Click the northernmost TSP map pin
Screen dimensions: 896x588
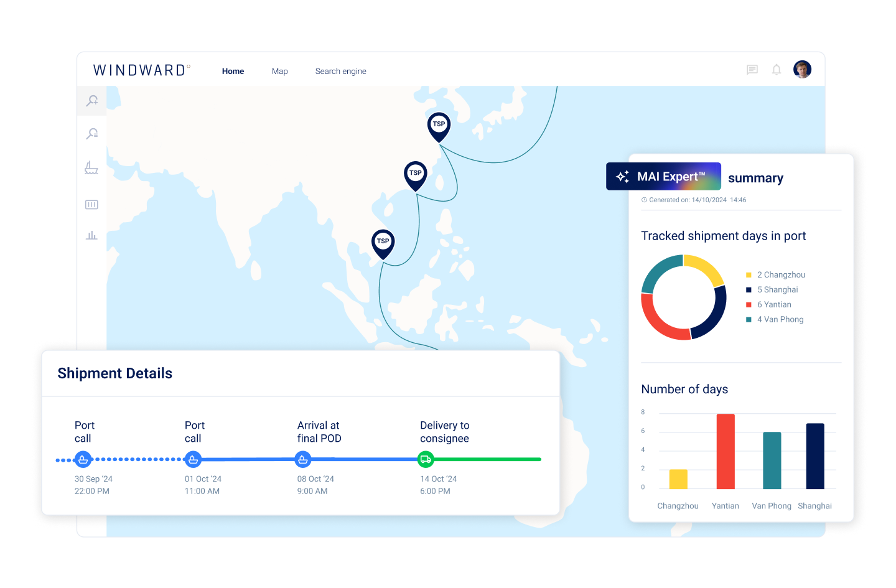coord(439,127)
